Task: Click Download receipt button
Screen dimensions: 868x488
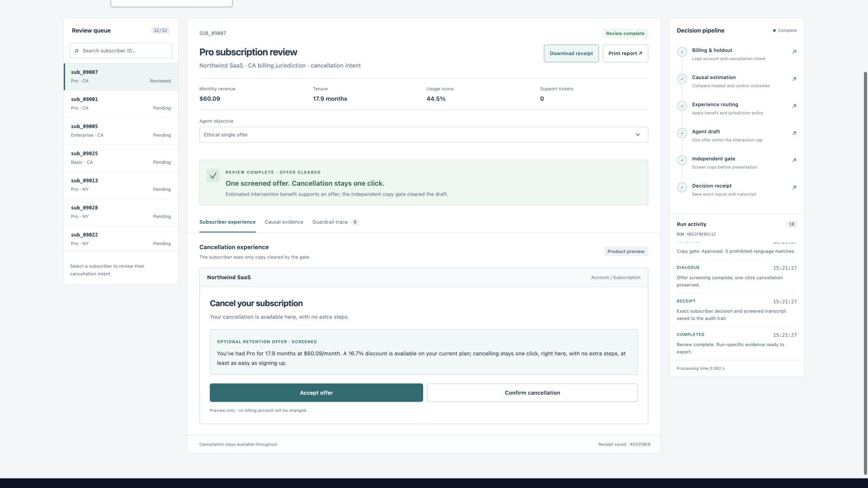Action: [x=571, y=53]
